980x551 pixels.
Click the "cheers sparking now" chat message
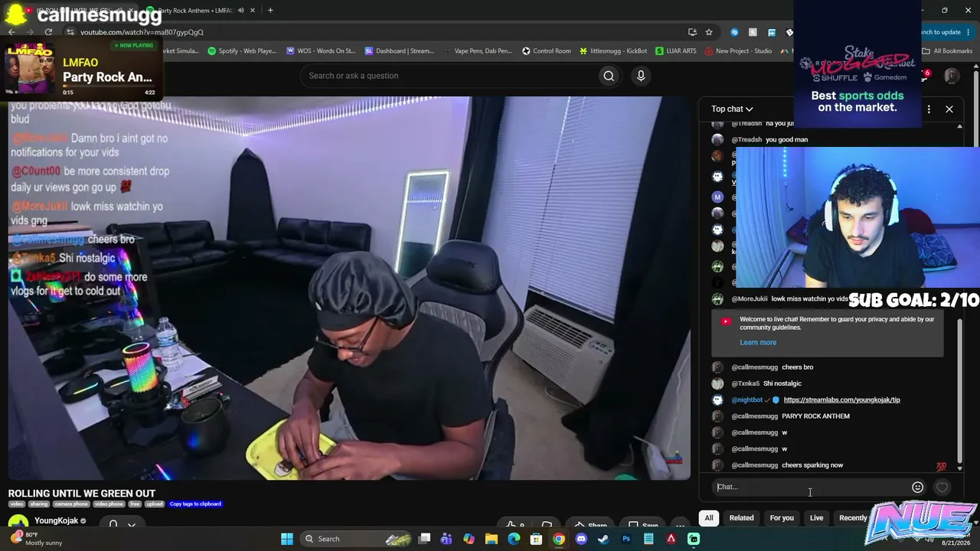(812, 465)
